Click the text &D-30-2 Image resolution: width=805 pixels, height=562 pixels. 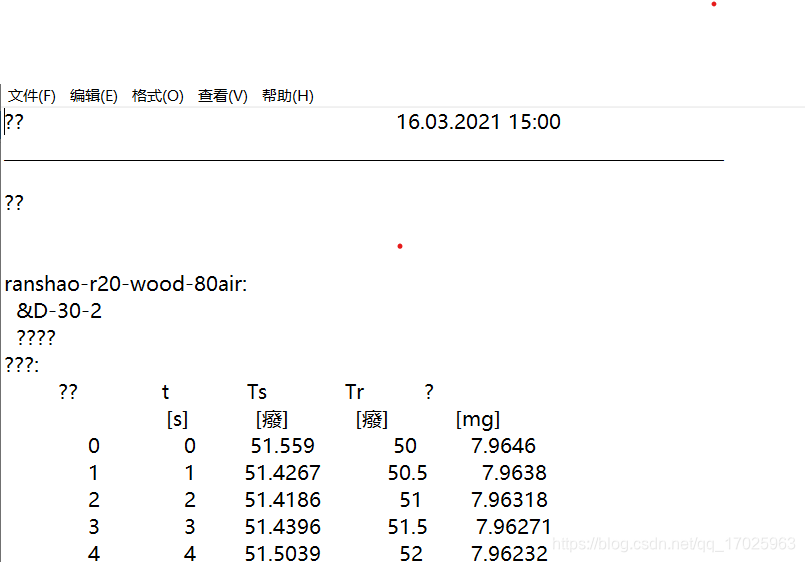coord(59,311)
